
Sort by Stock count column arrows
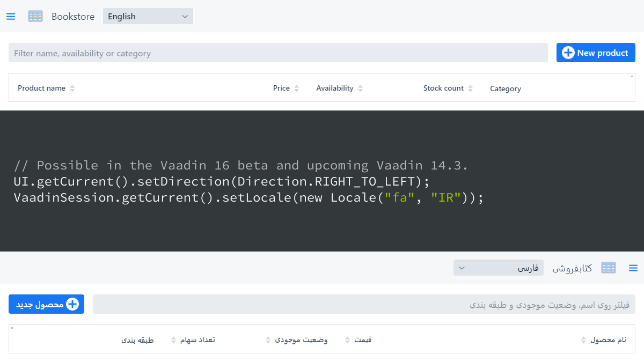click(471, 88)
